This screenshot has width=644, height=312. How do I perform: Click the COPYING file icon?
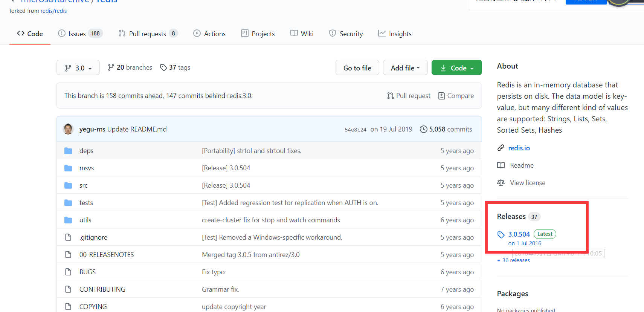click(x=68, y=307)
